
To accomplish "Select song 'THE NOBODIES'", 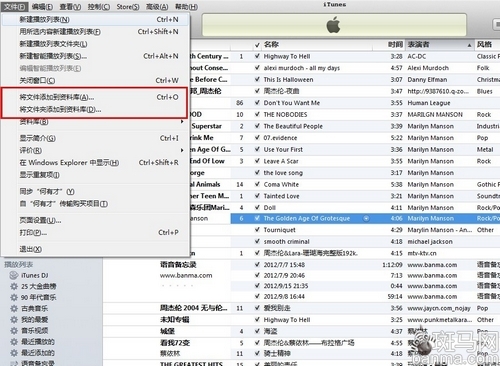I will pyautogui.click(x=285, y=115).
